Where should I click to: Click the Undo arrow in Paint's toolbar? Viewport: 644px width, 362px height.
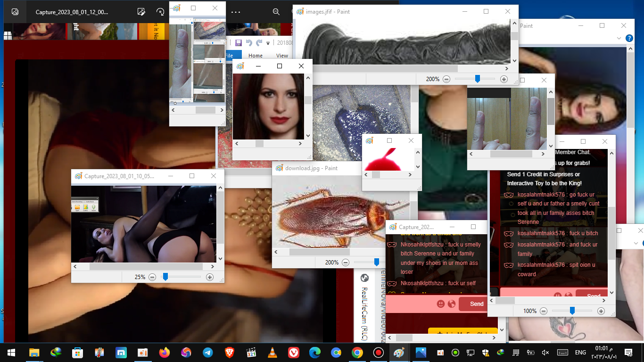249,43
